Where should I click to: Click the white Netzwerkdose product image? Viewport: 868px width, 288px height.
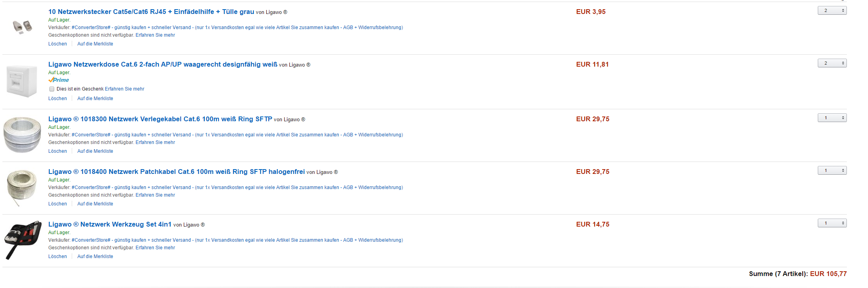coord(22,81)
